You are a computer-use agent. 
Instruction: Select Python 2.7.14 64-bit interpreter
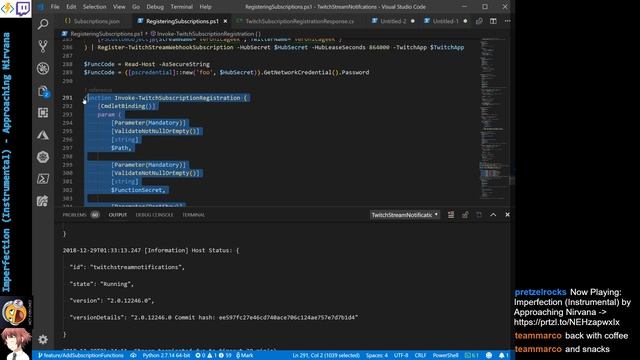166,356
